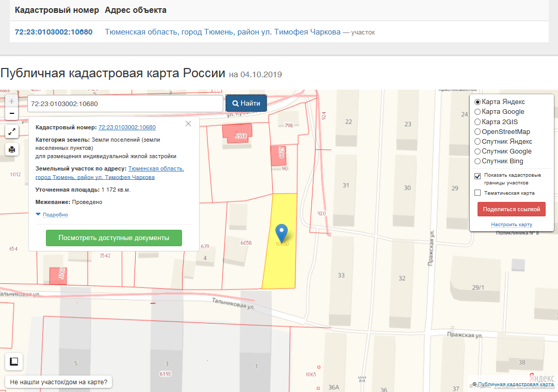Click Пражская ул. horizontal street label

[465, 335]
